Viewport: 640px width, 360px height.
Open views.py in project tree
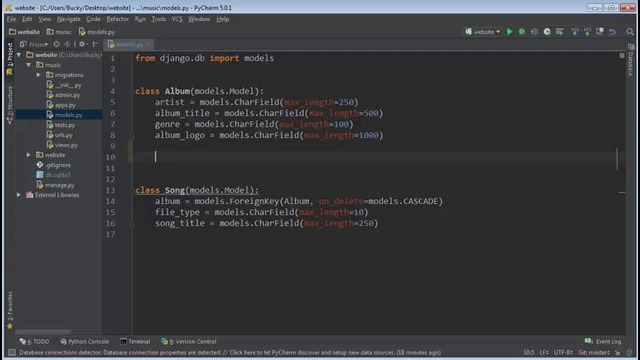[x=62, y=145]
